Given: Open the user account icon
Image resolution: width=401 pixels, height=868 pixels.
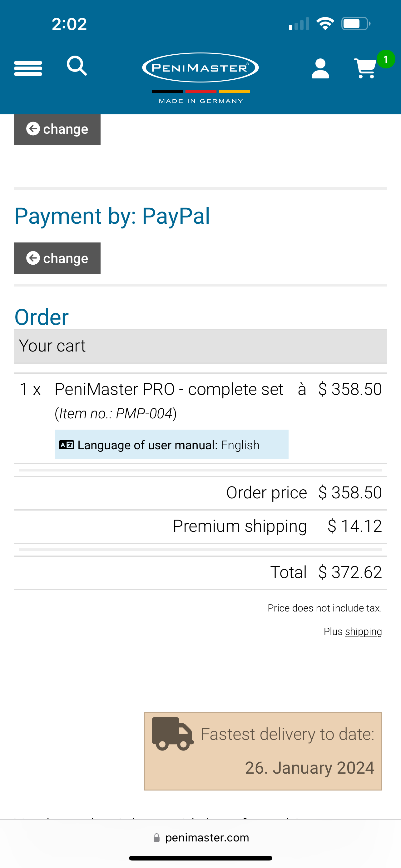Looking at the screenshot, I should click(320, 69).
